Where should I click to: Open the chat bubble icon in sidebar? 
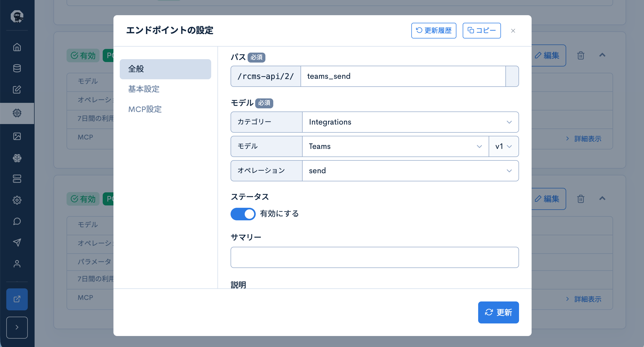click(17, 221)
